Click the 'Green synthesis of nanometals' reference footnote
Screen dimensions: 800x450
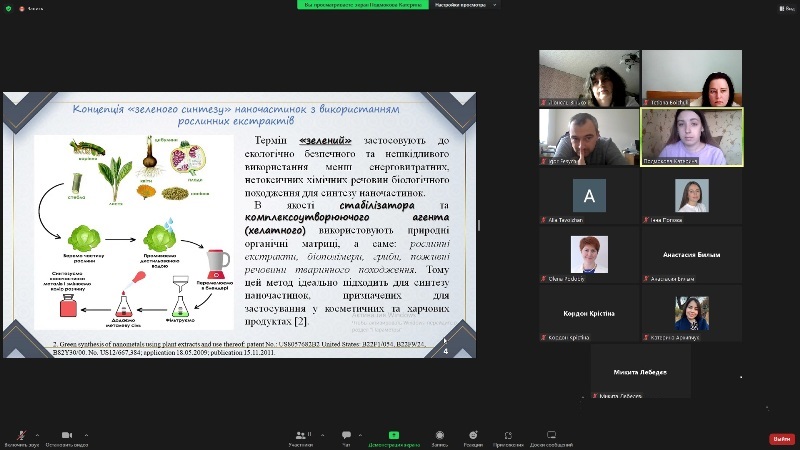point(239,348)
